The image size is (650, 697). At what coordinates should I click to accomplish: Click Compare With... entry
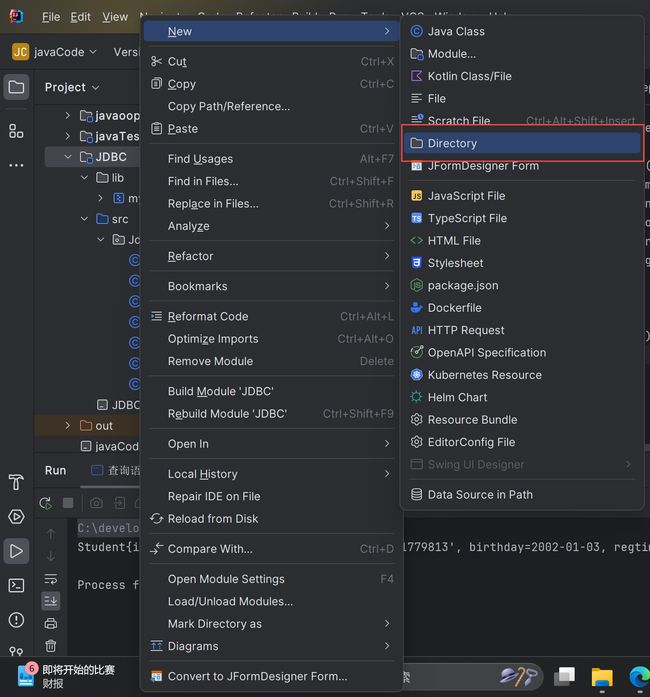[271, 549]
